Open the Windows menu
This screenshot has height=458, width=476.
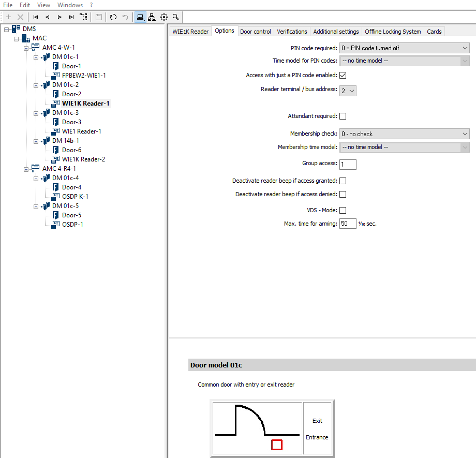click(x=70, y=5)
